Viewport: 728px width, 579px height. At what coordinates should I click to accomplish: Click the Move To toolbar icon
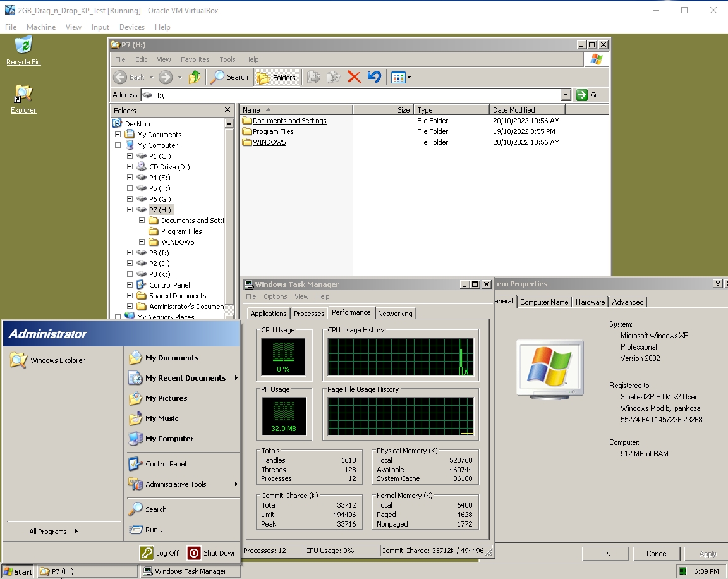click(314, 77)
